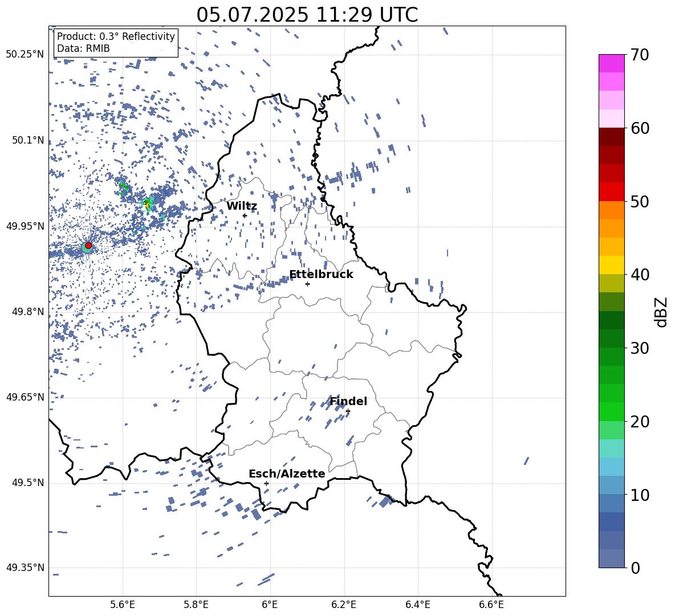The width and height of the screenshot is (675, 616).
Task: Click the Findel city label
Action: 348,401
